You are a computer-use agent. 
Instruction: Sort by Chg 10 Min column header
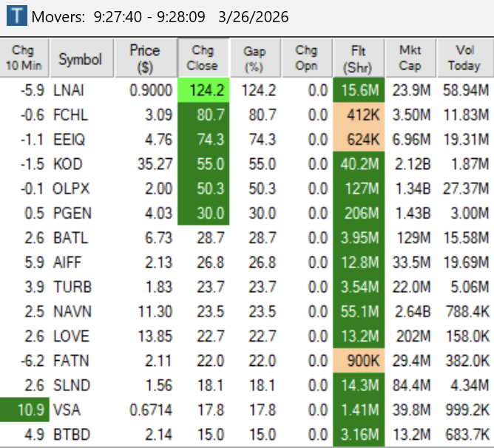[24, 58]
